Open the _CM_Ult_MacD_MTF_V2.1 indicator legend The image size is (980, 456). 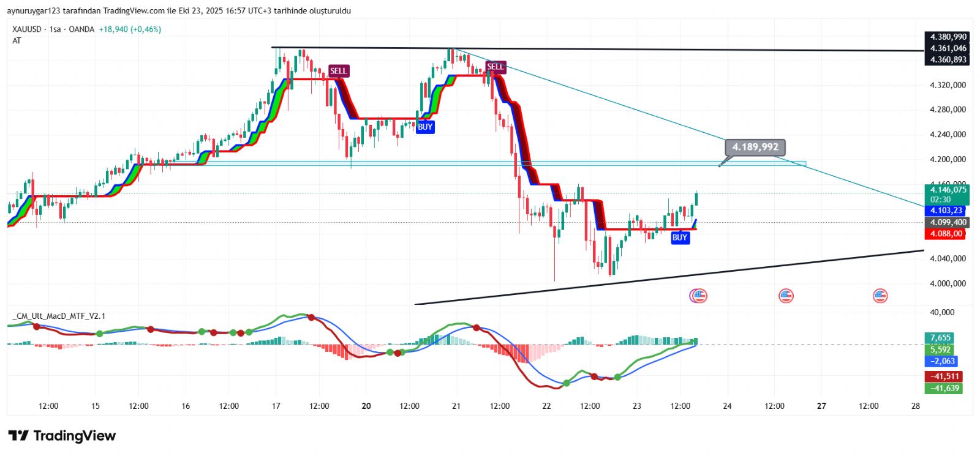[59, 316]
